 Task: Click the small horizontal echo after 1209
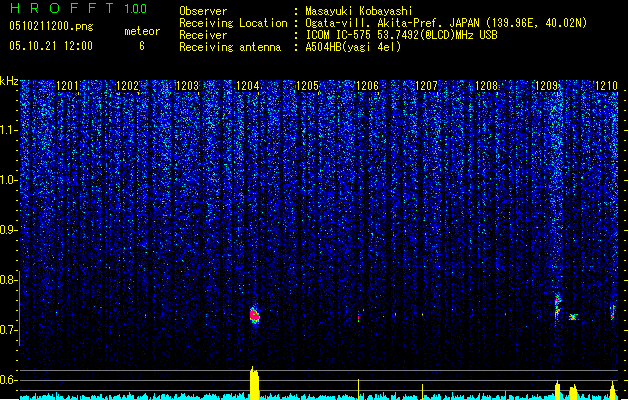pos(574,317)
